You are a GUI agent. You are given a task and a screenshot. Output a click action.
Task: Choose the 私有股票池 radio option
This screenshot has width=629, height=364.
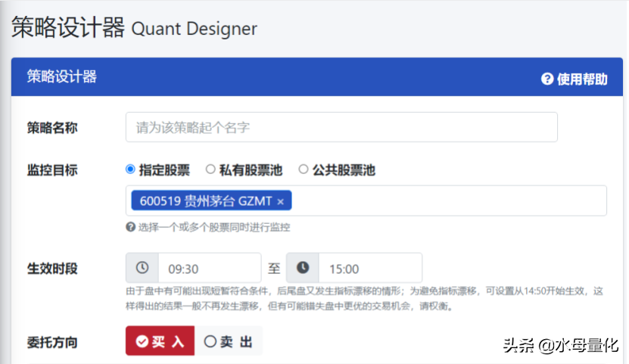coord(210,170)
